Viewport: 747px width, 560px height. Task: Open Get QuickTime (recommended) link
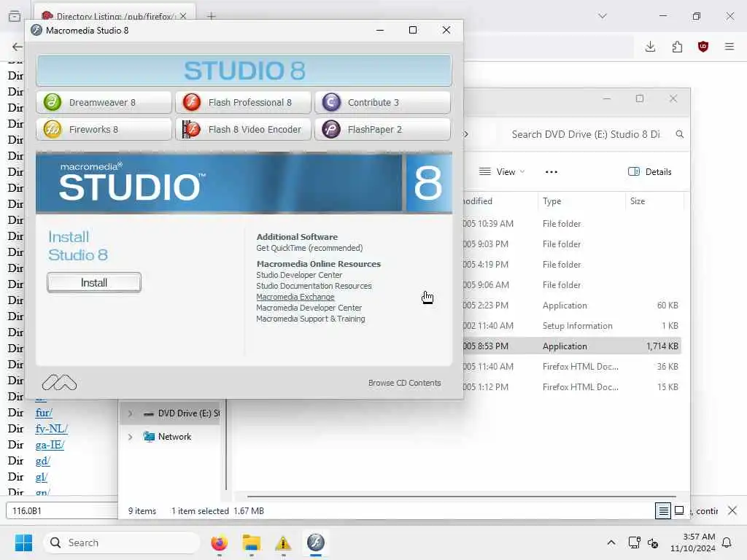click(x=309, y=248)
